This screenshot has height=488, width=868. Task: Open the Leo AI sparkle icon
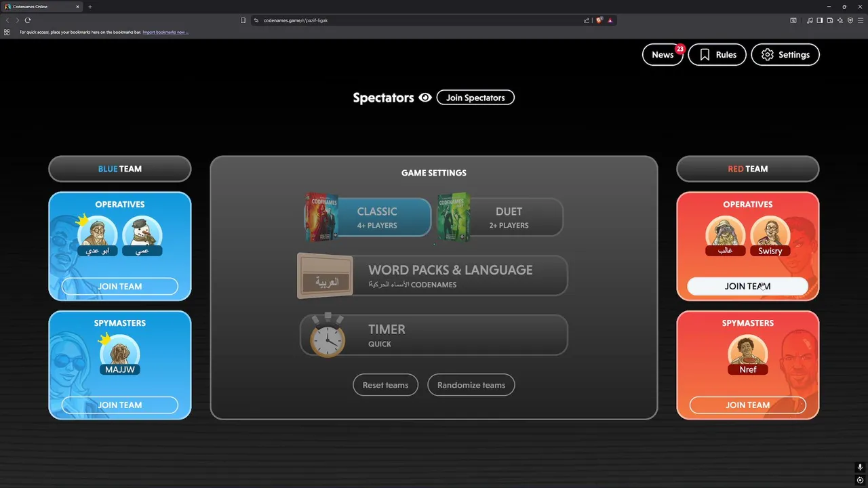pos(840,20)
